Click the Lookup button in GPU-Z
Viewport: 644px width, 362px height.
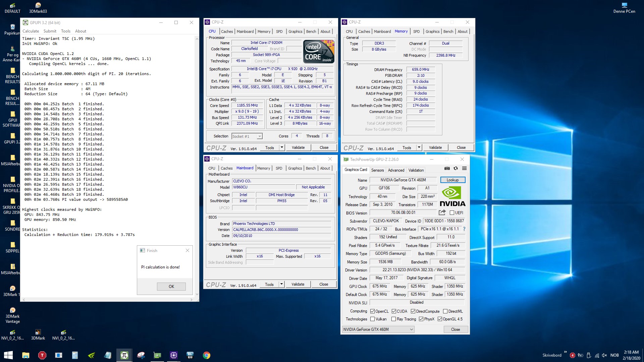452,180
